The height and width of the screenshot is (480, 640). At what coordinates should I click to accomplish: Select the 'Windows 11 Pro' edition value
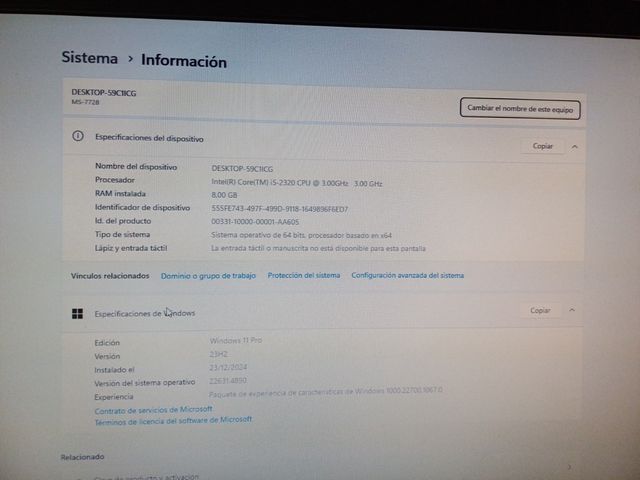pyautogui.click(x=236, y=340)
